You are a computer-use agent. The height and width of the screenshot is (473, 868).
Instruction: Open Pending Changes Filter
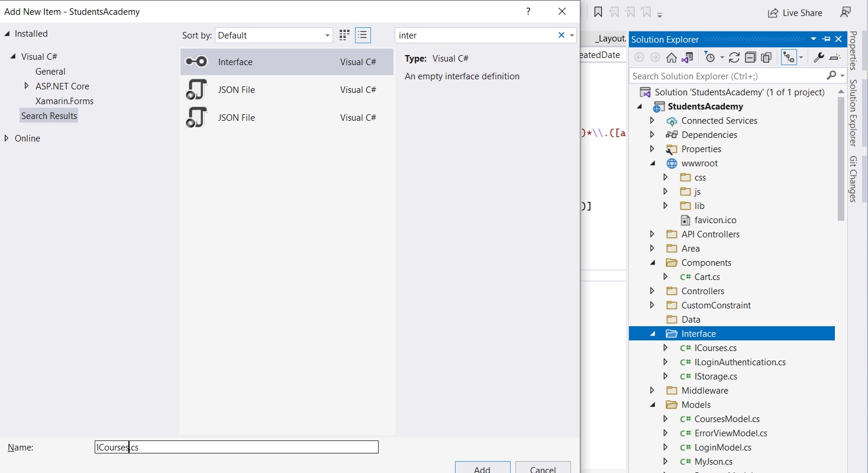(710, 57)
